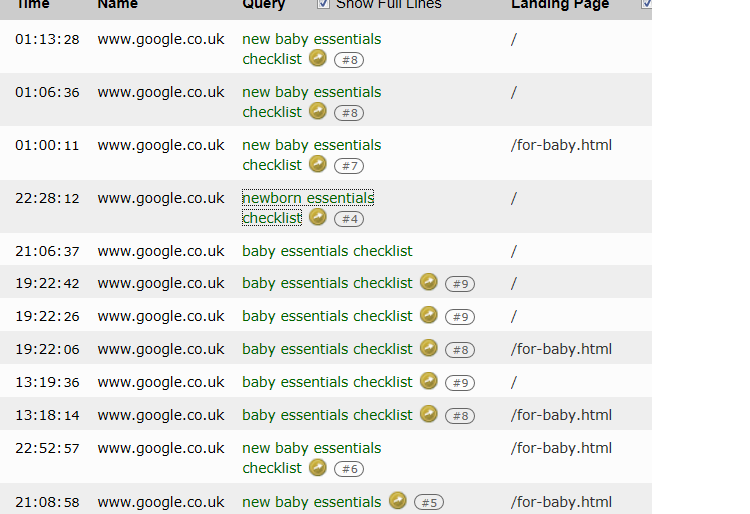Toggle the Show Full Lines checkbox

click(323, 4)
